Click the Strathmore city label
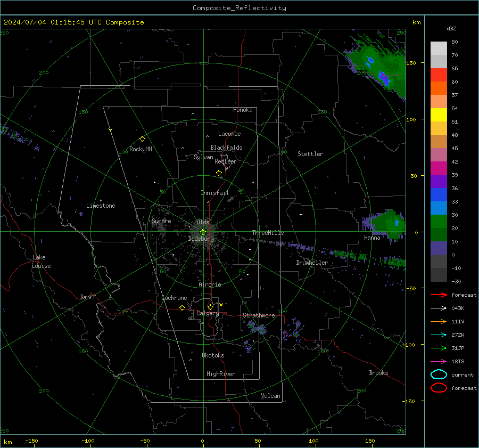479x448 pixels. [259, 315]
